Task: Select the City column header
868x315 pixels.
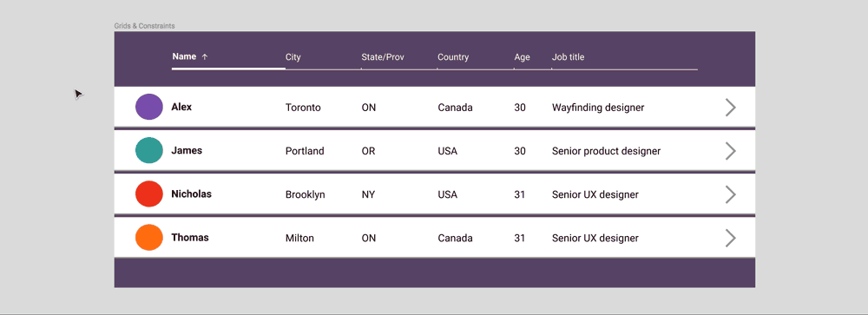Action: pos(293,57)
